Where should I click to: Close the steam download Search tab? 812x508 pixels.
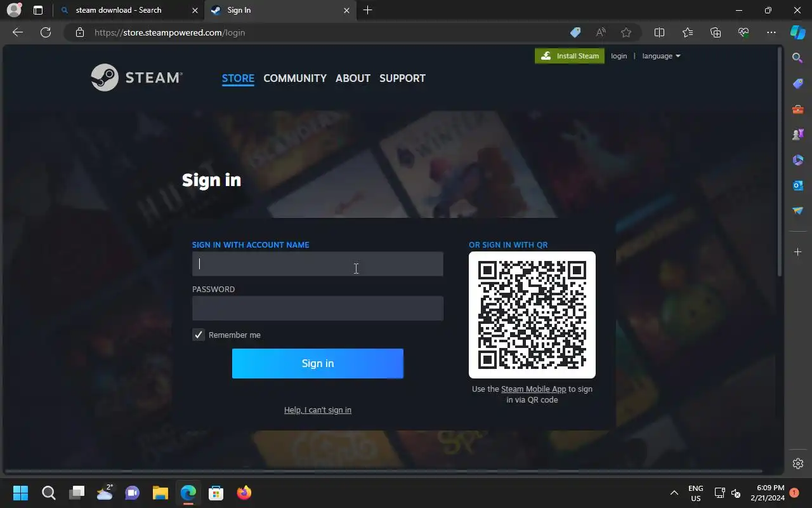click(x=195, y=10)
